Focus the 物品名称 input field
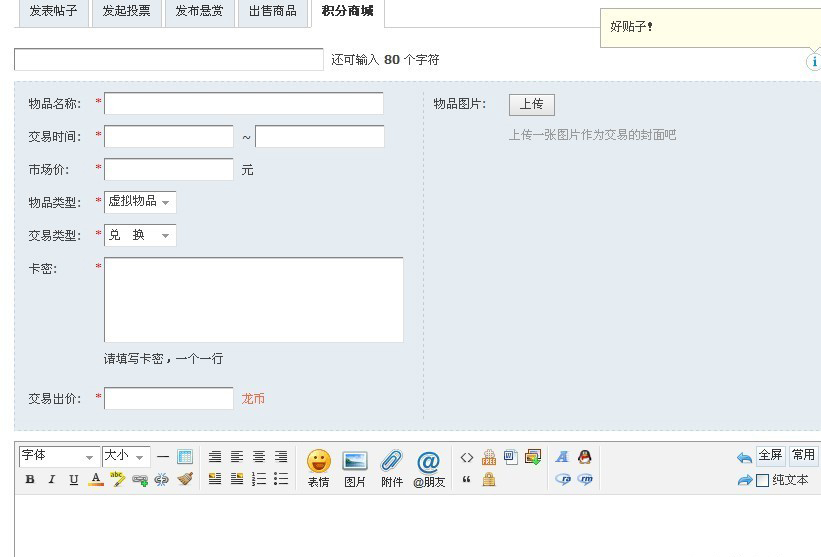821x557 pixels. pyautogui.click(x=243, y=103)
